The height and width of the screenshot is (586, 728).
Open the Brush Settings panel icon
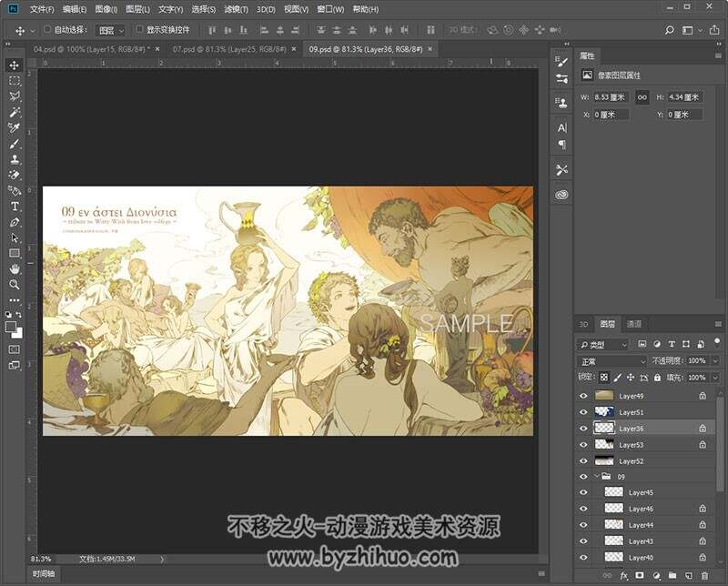tap(561, 61)
